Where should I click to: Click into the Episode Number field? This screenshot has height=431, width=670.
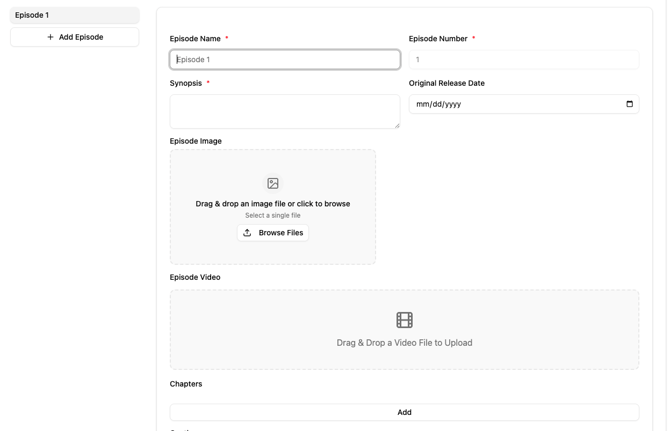[523, 60]
